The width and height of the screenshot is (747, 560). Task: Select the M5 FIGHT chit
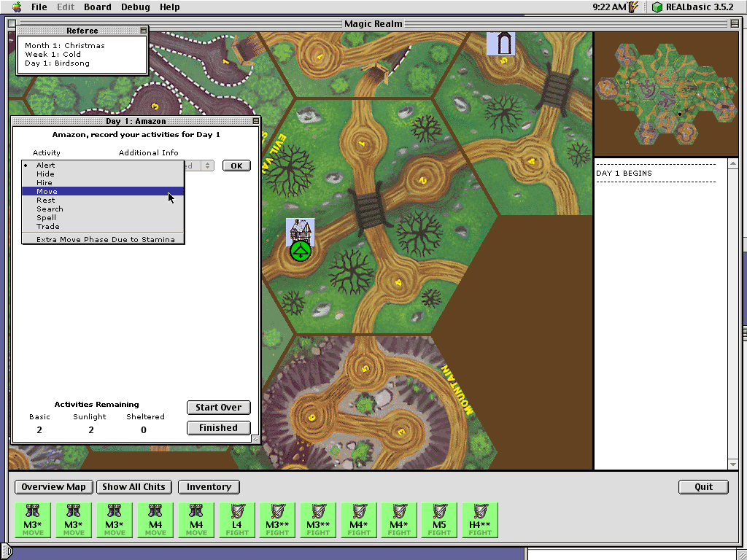[439, 520]
